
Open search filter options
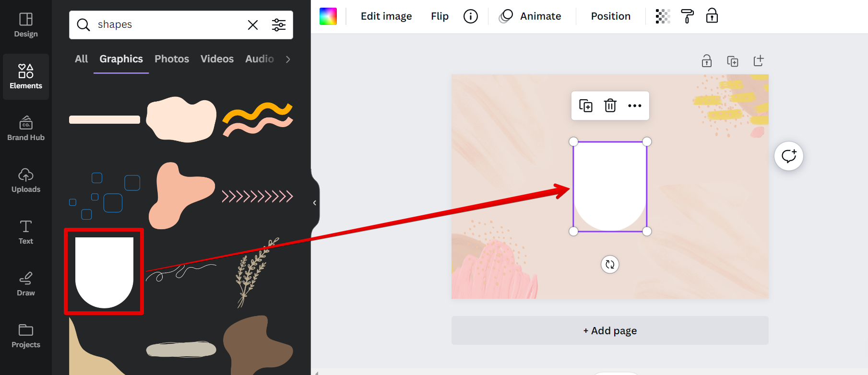click(279, 25)
